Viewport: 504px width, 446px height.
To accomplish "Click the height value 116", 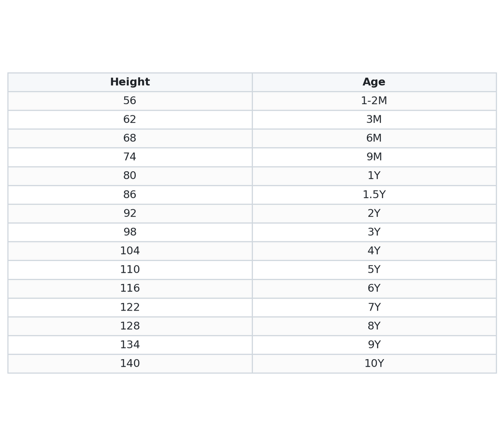I will [x=130, y=289].
